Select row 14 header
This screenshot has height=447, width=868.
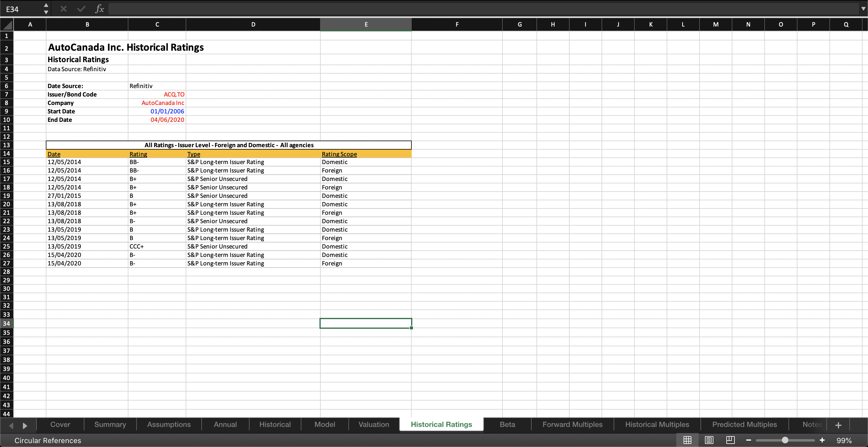tap(6, 154)
